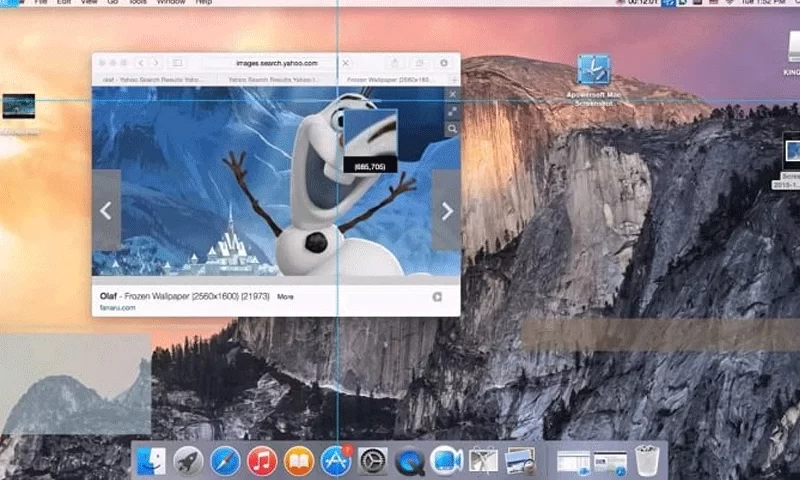The width and height of the screenshot is (800, 480).
Task: Select the image thumbnail file on left desktop
Action: 19,106
